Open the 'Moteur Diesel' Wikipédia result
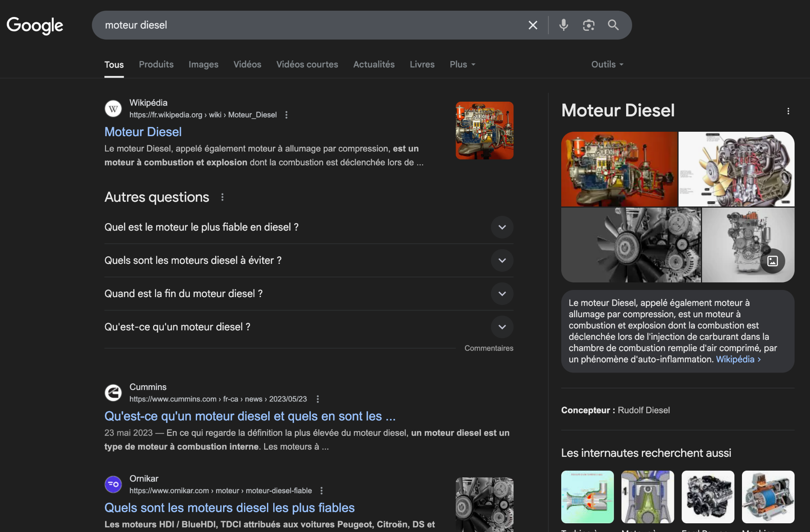This screenshot has height=532, width=810. coord(143,132)
